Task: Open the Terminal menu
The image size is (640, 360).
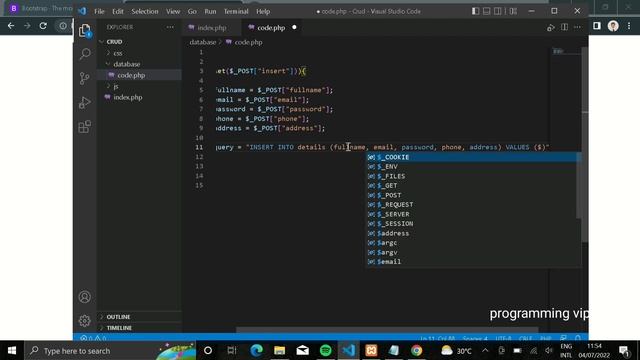Action: tap(236, 11)
